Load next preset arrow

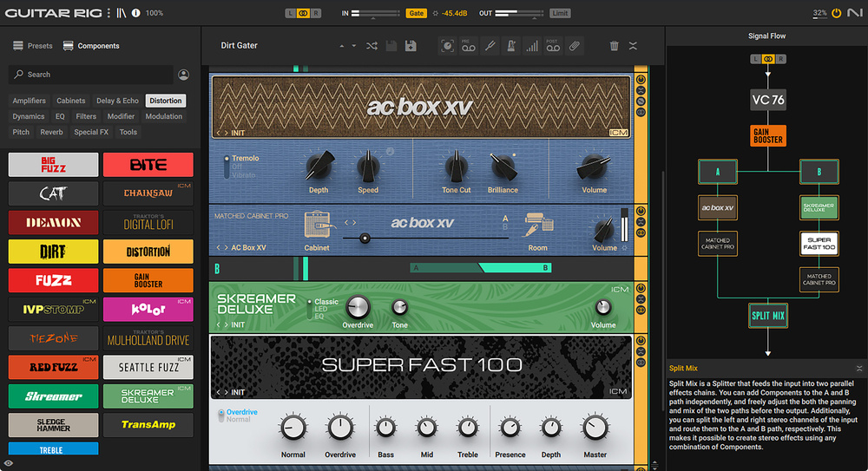click(x=354, y=46)
